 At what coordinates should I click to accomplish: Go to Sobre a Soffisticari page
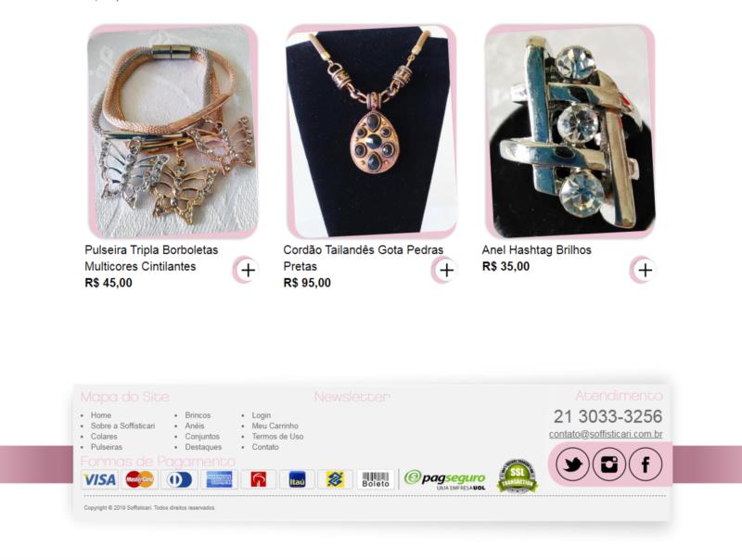tap(122, 426)
